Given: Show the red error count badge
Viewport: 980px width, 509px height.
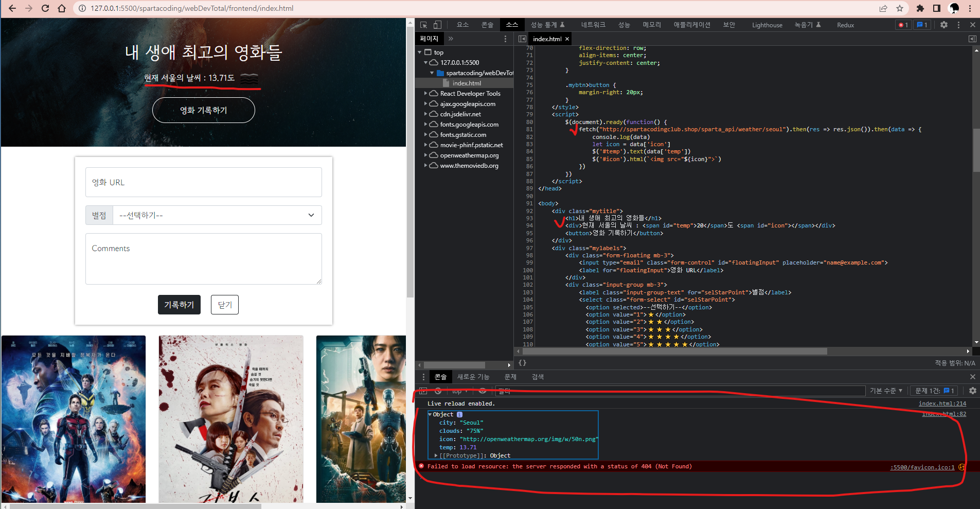Looking at the screenshot, I should (x=903, y=25).
